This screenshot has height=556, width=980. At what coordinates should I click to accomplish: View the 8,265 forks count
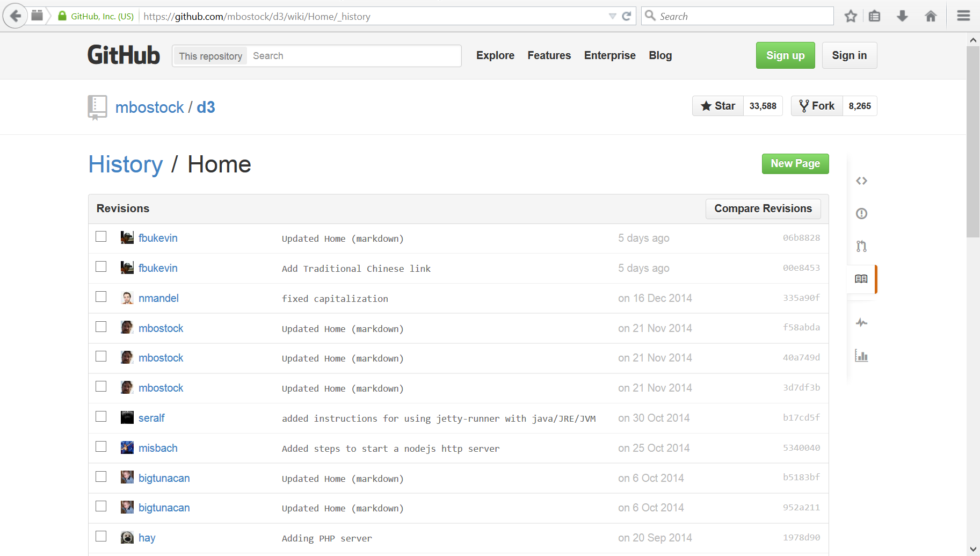(x=860, y=106)
